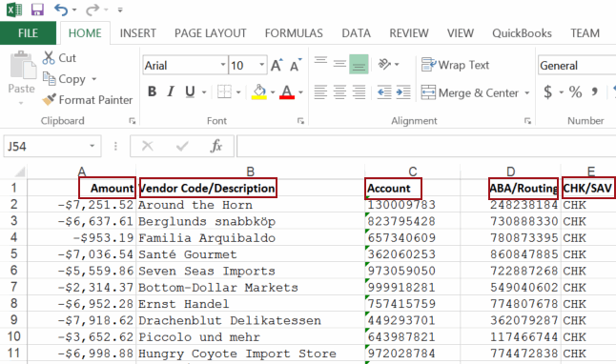The height and width of the screenshot is (364, 616).
Task: Click the Copy button
Action: [64, 79]
